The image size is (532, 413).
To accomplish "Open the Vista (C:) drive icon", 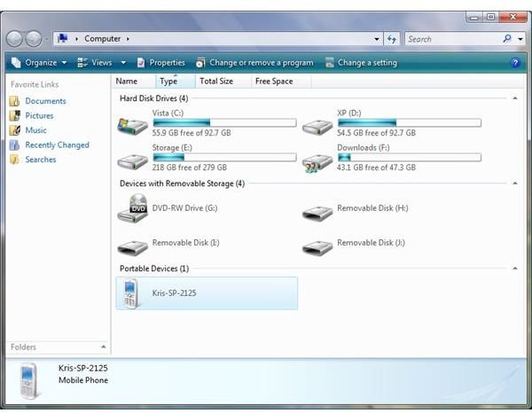I will click(132, 126).
